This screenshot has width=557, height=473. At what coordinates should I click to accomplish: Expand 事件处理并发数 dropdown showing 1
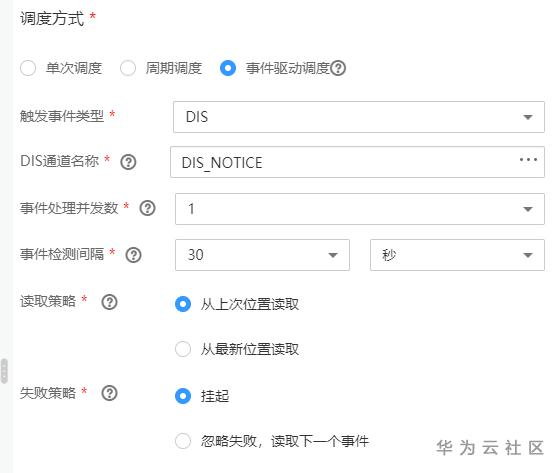(360, 209)
